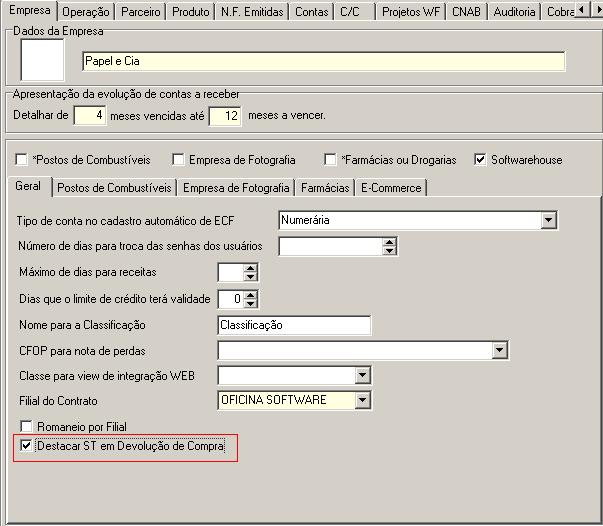Enable Postos de Combustíveis checkbox
603x526 pixels.
tap(21, 159)
